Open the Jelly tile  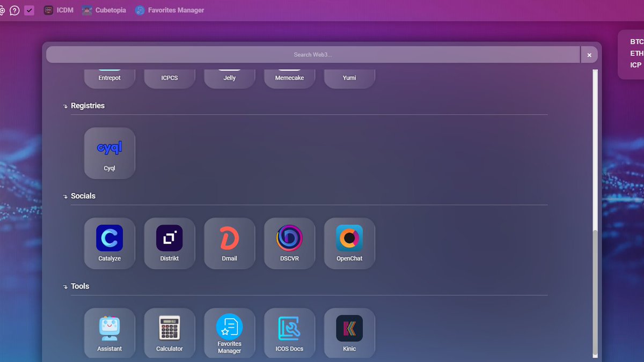click(x=230, y=79)
